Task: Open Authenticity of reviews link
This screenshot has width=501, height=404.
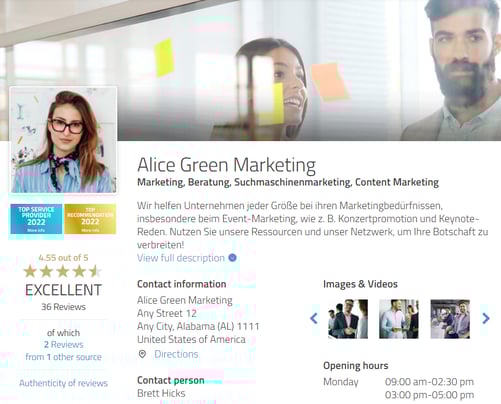Action: tap(63, 383)
